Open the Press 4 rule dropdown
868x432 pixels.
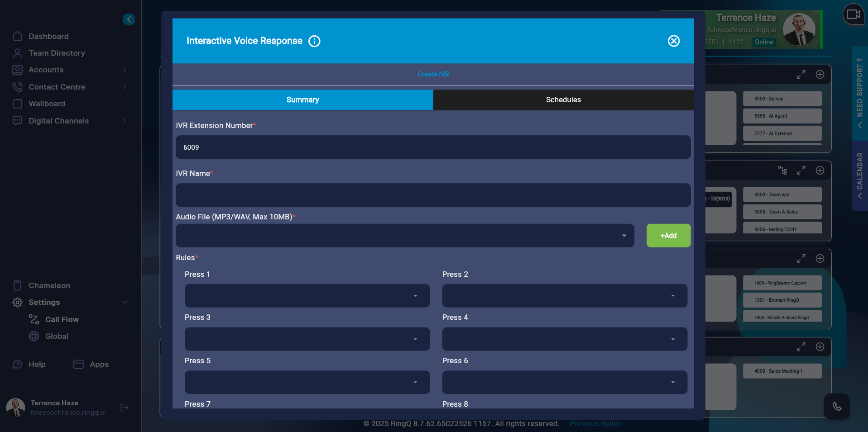tap(564, 339)
